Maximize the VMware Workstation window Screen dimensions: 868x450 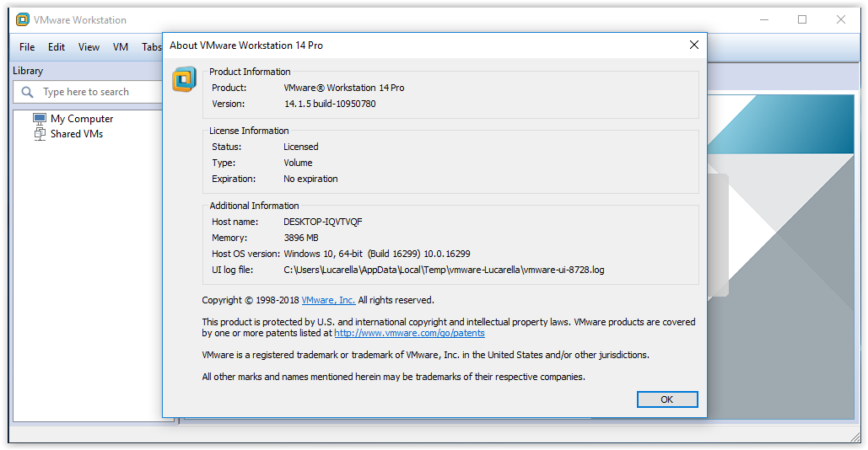pos(802,20)
